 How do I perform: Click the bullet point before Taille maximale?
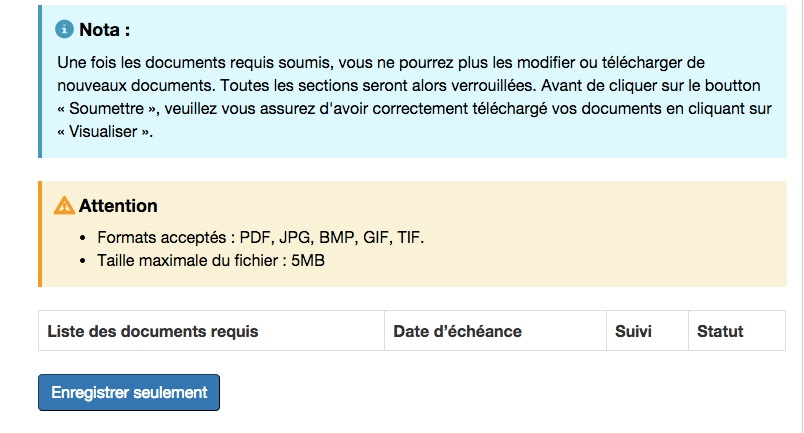[83, 260]
